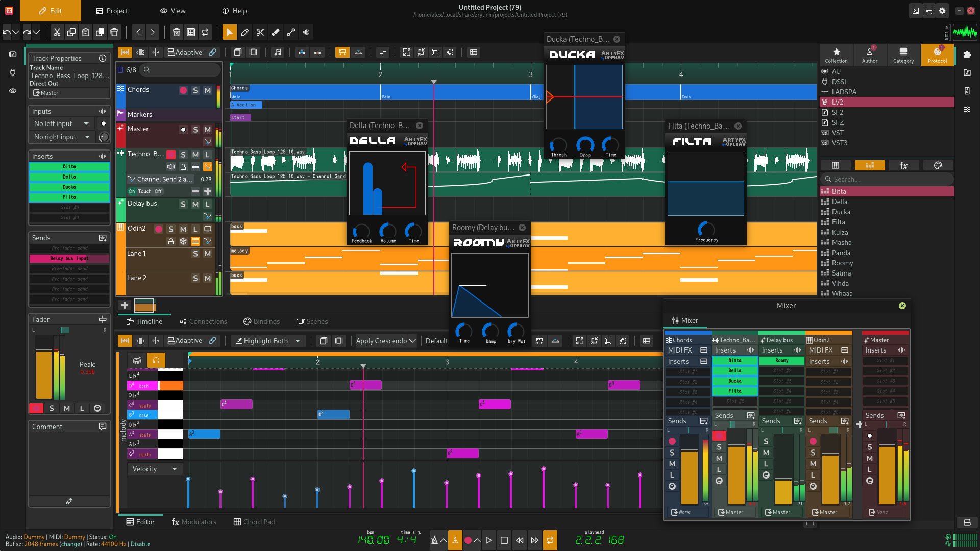Select the Roomy plugin in browser list
The image size is (980, 551).
pyautogui.click(x=887, y=263)
